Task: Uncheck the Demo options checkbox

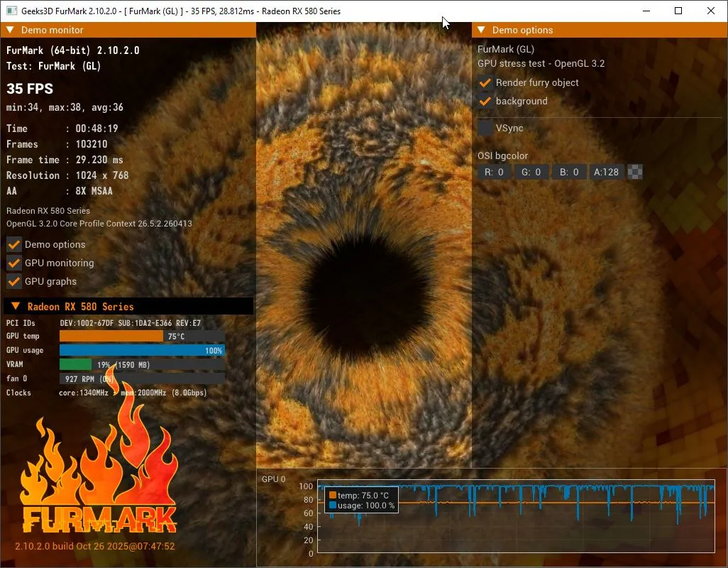Action: (14, 244)
